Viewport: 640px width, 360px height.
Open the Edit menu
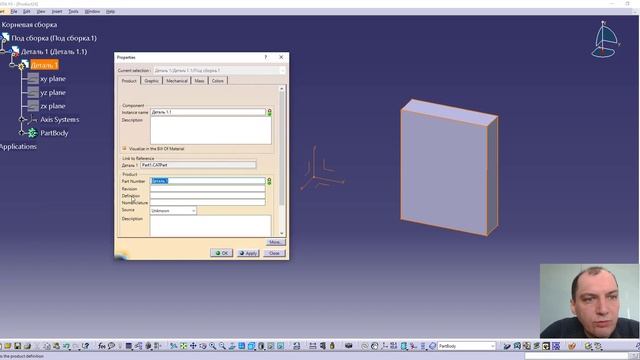pyautogui.click(x=27, y=11)
